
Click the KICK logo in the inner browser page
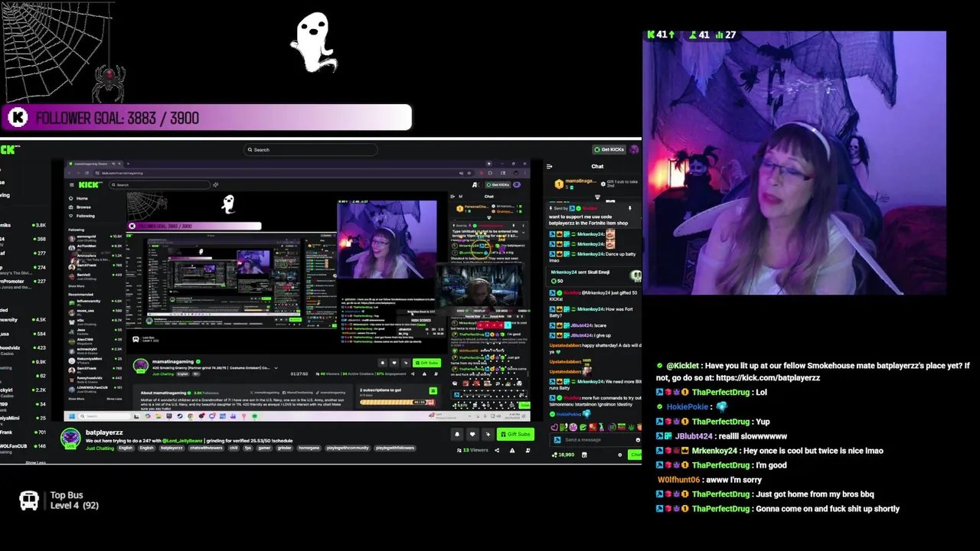(x=90, y=184)
